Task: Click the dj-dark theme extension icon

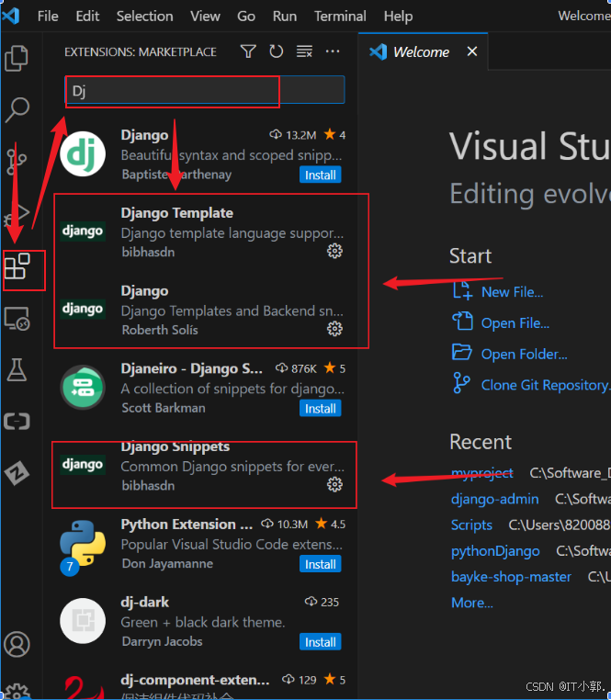Action: pos(83,621)
